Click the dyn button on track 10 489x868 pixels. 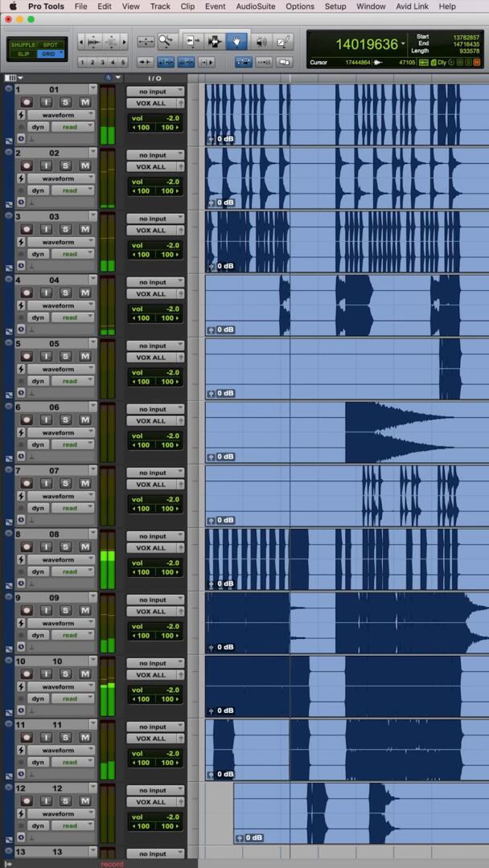(x=38, y=698)
